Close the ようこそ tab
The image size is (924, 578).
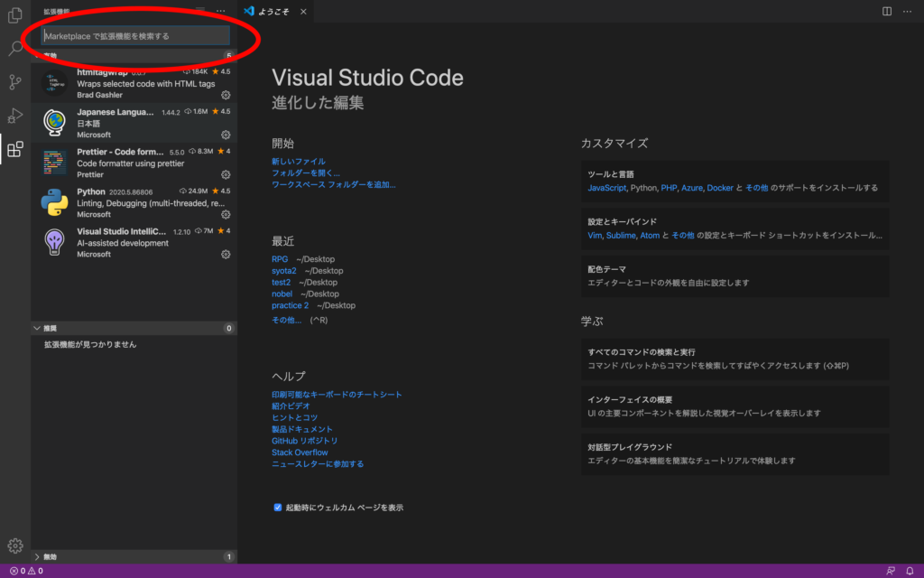pos(303,11)
